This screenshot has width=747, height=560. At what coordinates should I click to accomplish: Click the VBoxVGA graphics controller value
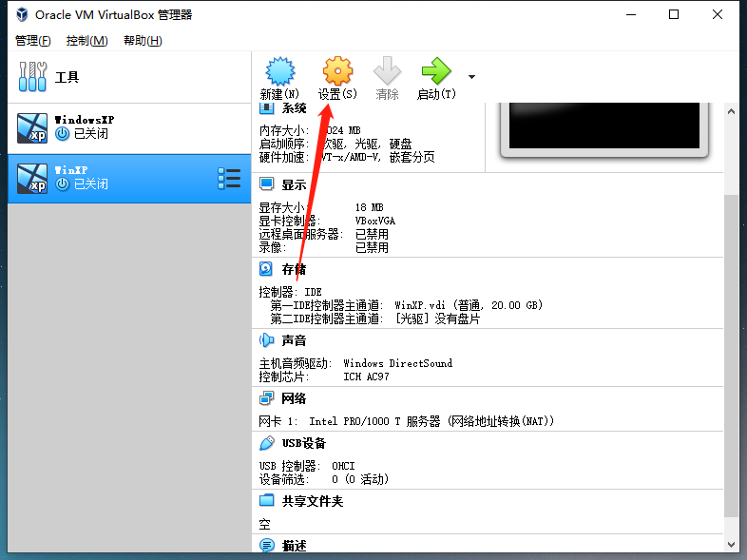click(375, 221)
